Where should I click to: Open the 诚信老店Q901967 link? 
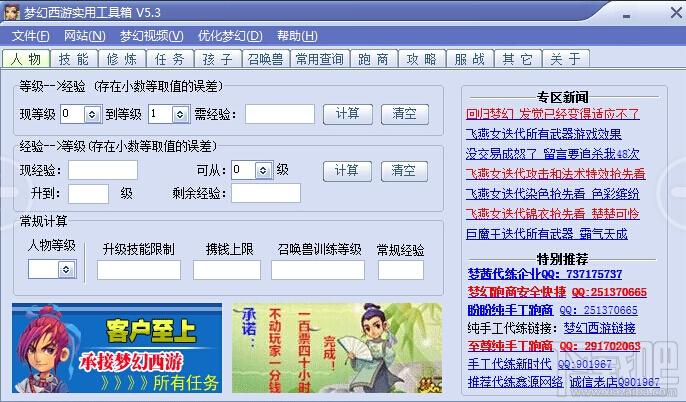(x=614, y=382)
